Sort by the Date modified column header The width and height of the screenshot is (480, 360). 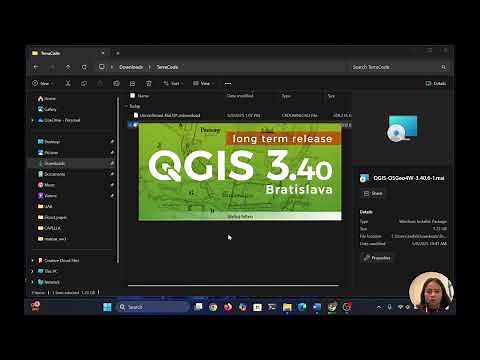click(x=240, y=96)
